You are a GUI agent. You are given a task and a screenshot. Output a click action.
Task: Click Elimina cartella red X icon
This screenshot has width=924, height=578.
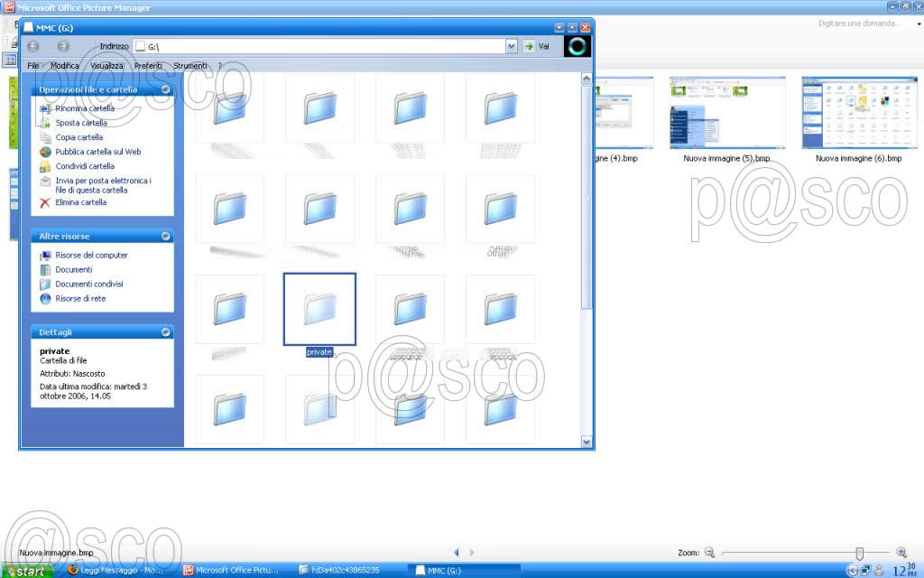click(45, 203)
